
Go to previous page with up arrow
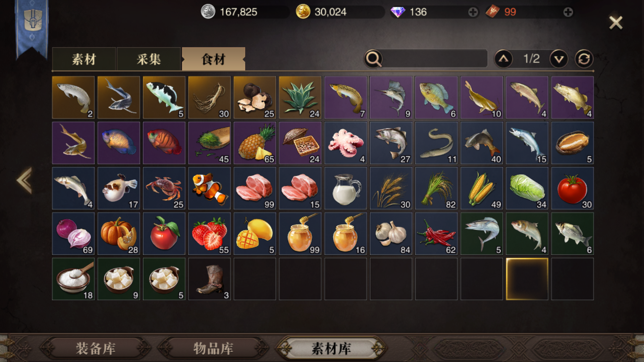point(503,59)
